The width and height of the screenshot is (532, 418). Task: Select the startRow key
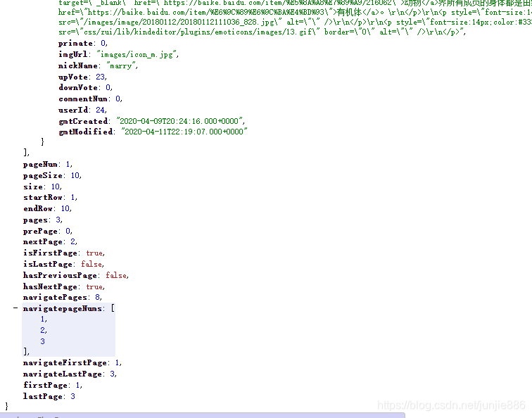point(43,198)
